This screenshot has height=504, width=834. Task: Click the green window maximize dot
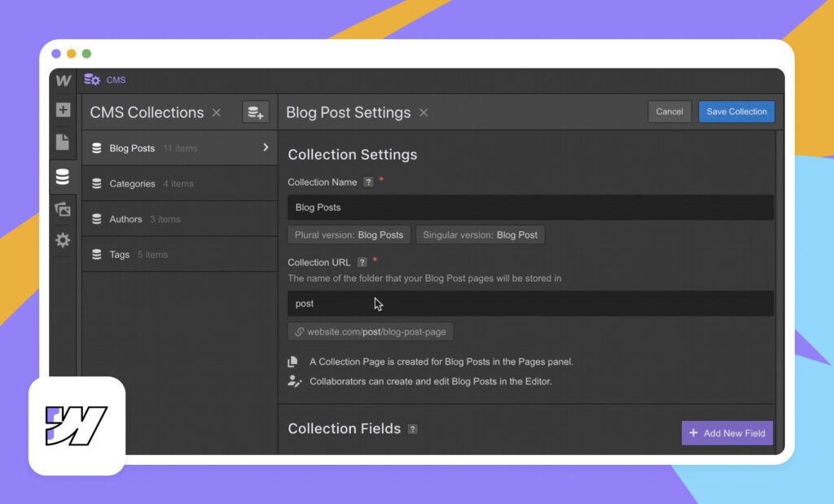(x=86, y=54)
